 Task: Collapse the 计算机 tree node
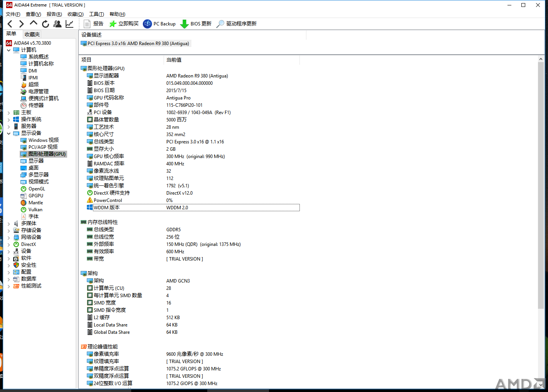(x=8, y=50)
